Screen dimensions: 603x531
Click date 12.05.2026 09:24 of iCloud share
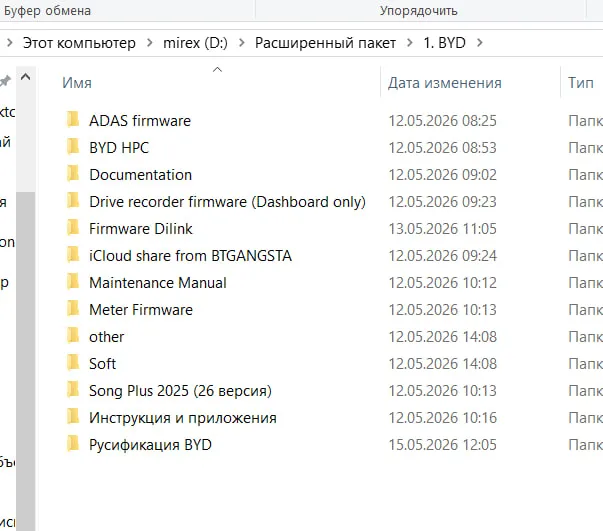pos(443,256)
